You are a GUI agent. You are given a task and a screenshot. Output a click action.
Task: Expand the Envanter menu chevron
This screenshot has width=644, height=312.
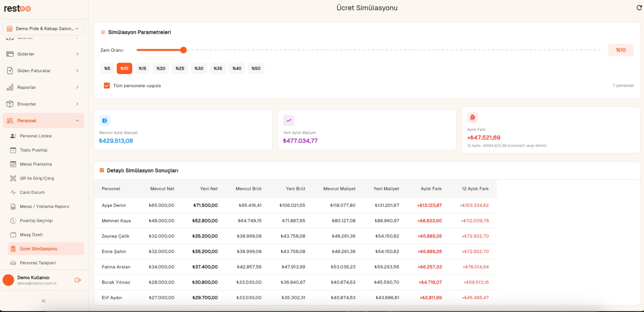77,104
